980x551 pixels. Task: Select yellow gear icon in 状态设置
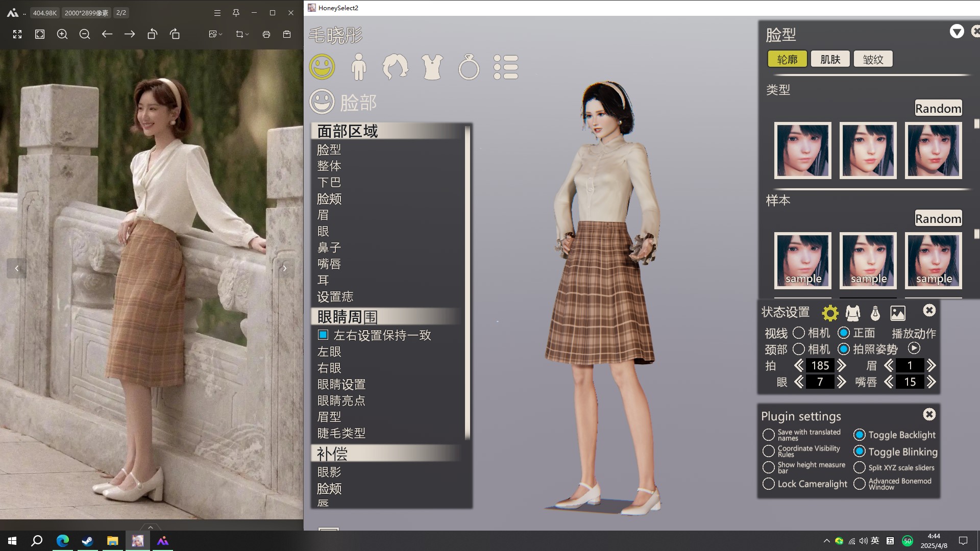(830, 313)
